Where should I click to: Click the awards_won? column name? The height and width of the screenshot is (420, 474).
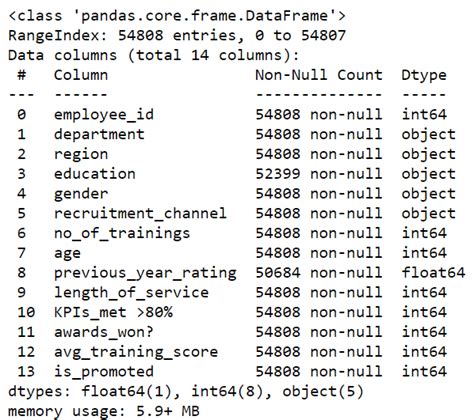(104, 332)
